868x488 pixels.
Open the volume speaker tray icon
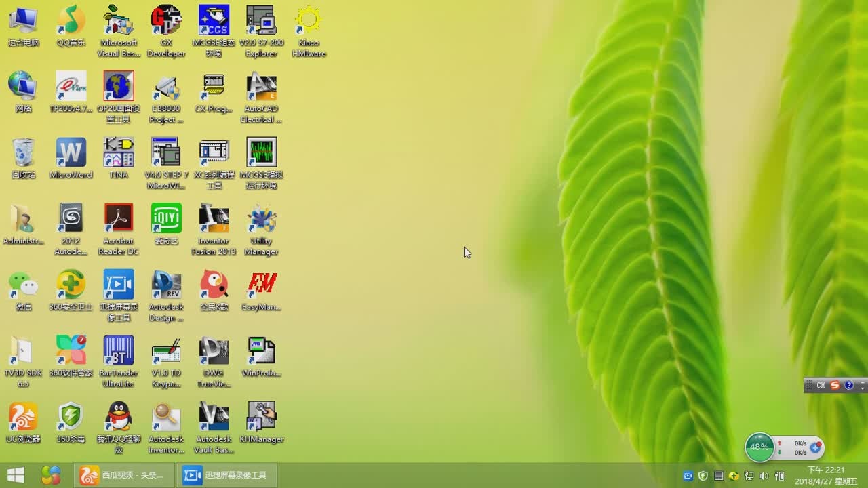[764, 476]
